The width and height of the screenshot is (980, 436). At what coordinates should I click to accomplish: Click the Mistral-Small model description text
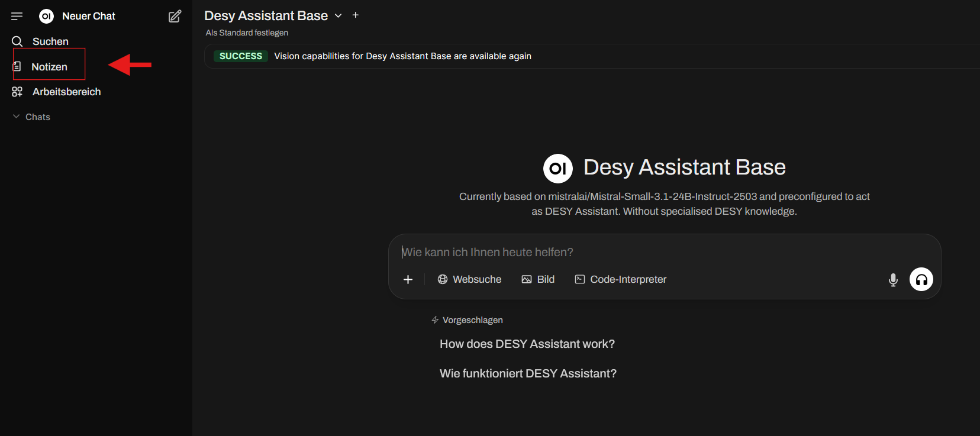664,204
